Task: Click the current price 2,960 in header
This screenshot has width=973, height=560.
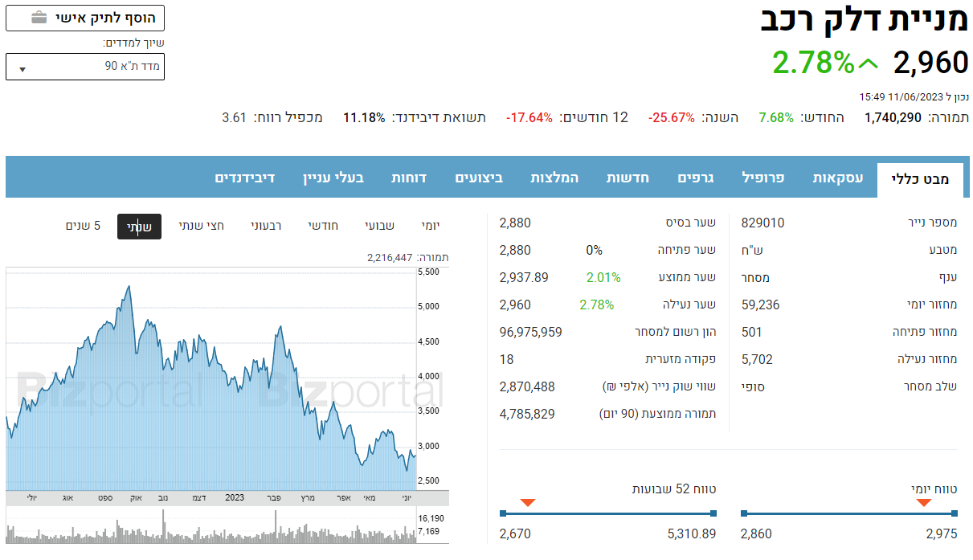Action: click(x=930, y=62)
